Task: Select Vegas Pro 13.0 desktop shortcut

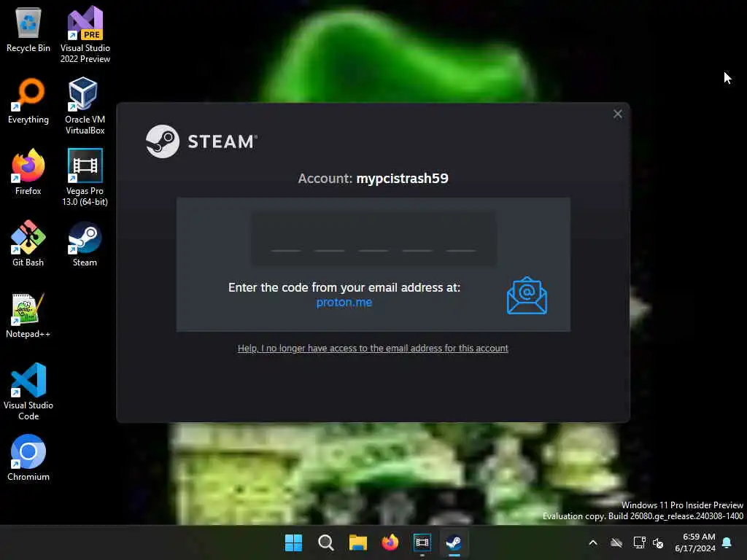Action: tap(85, 177)
